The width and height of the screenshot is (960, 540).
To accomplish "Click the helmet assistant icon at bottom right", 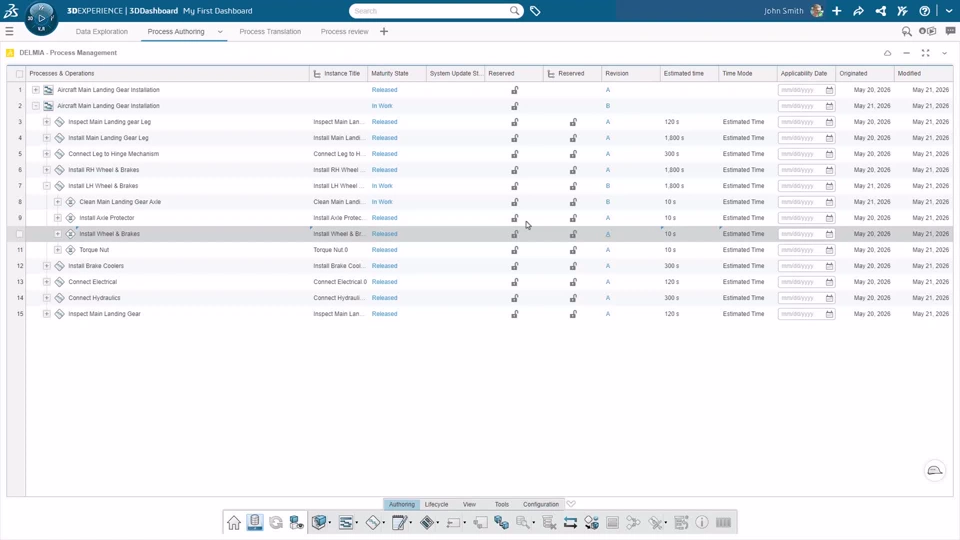I will pos(934,470).
